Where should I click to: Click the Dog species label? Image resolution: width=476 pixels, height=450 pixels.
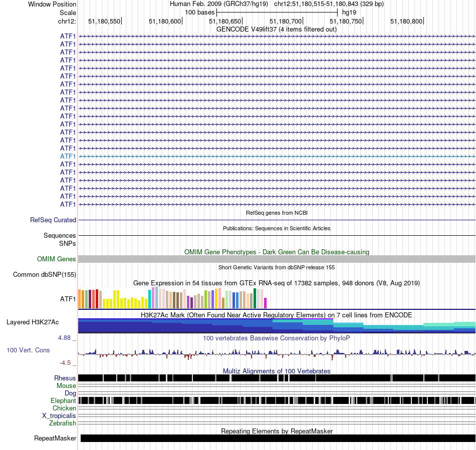coord(70,393)
